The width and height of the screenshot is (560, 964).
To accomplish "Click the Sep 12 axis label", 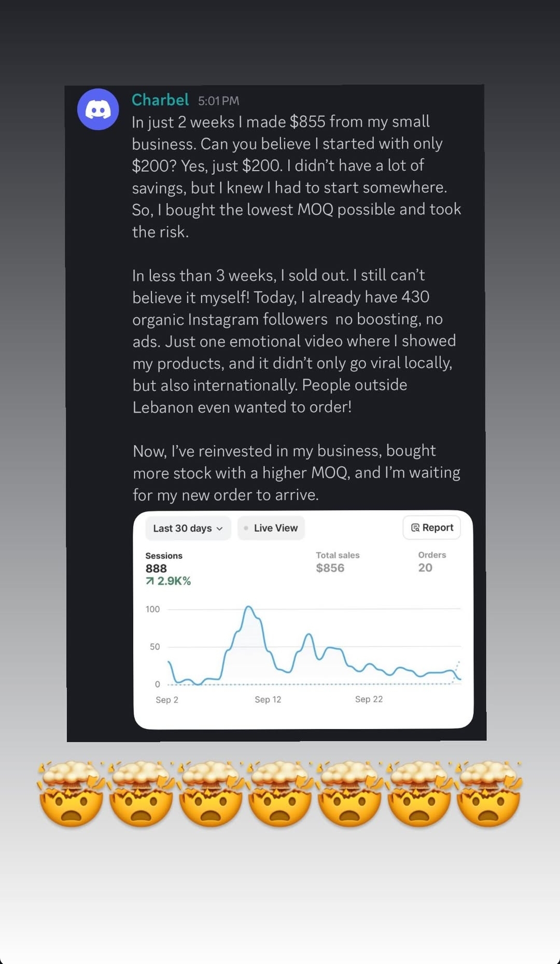I will (268, 699).
